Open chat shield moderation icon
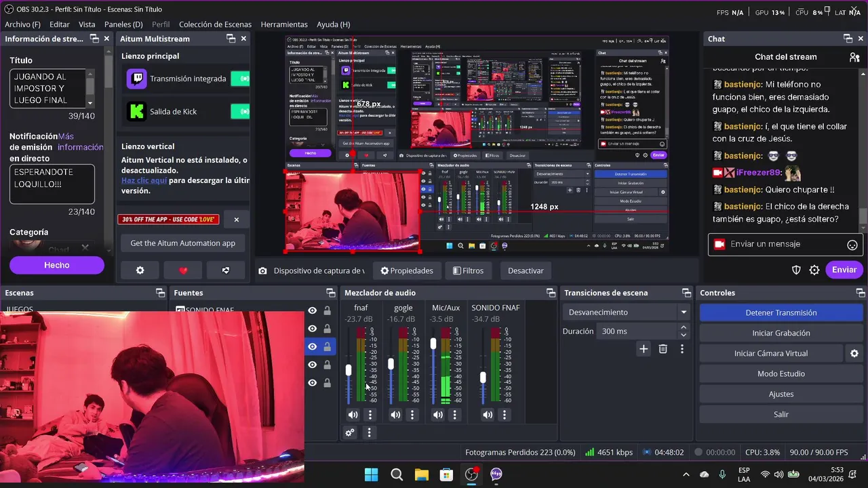The image size is (868, 488). click(797, 270)
